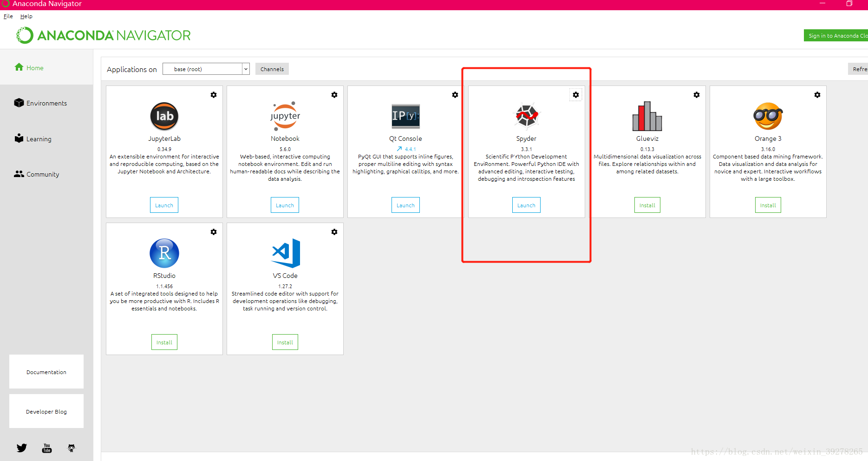The image size is (868, 461).
Task: Open the Developer Blog link box
Action: point(46,411)
